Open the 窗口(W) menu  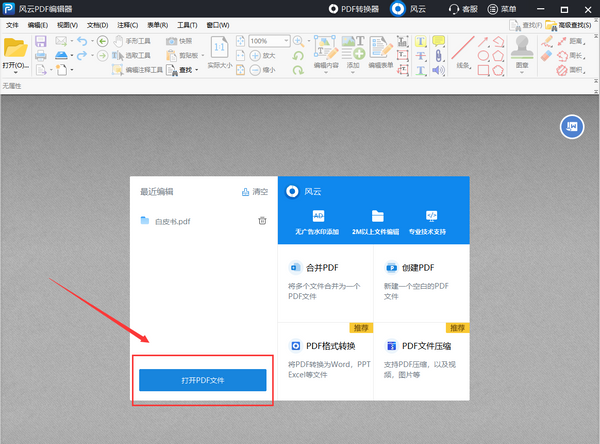[x=218, y=25]
